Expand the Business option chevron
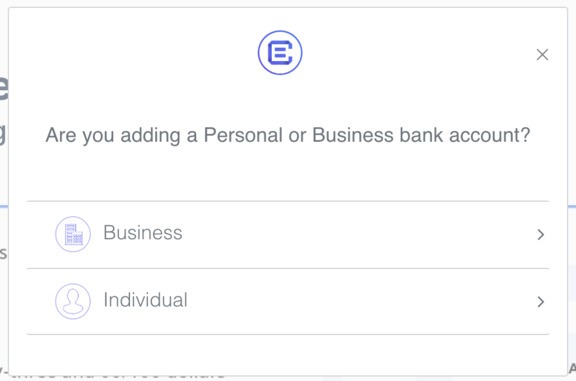The image size is (576, 381). pos(540,234)
